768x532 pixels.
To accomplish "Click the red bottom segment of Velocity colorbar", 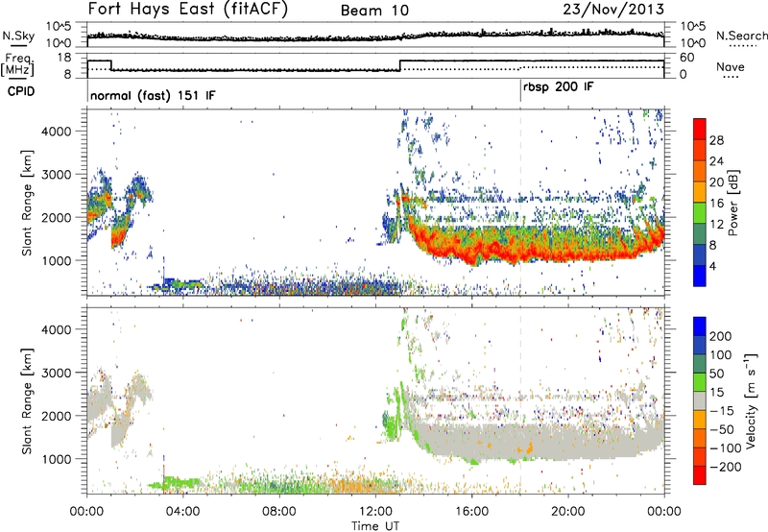I will 700,475.
